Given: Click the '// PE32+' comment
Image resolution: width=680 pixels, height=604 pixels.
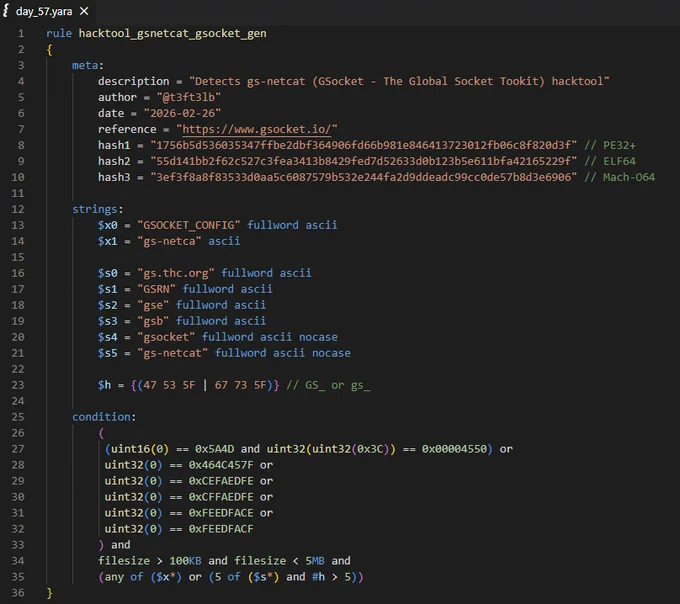Looking at the screenshot, I should [x=610, y=145].
